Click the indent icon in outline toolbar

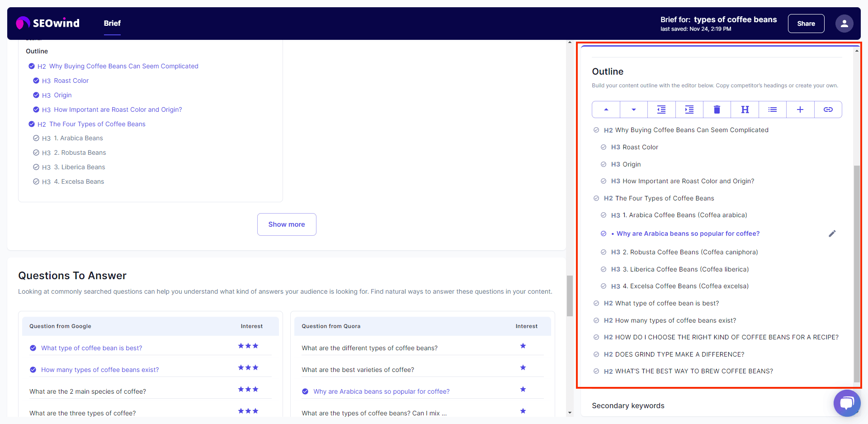[x=689, y=110]
